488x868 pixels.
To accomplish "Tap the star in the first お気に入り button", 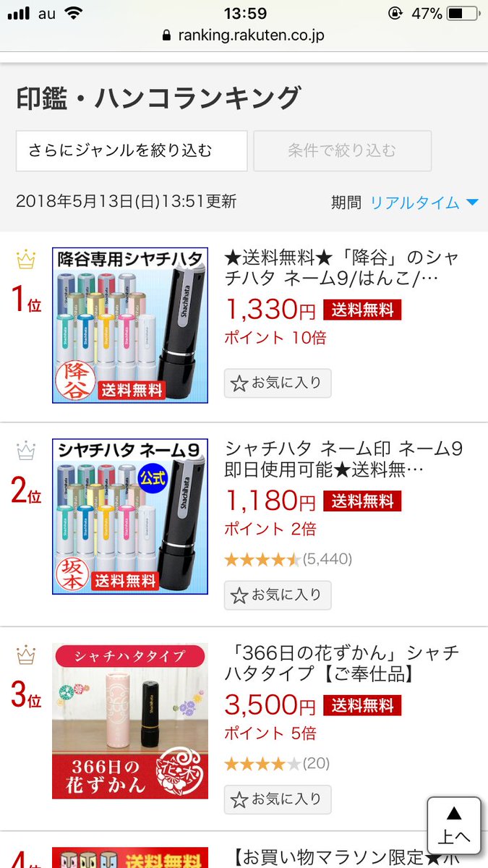I will (239, 383).
